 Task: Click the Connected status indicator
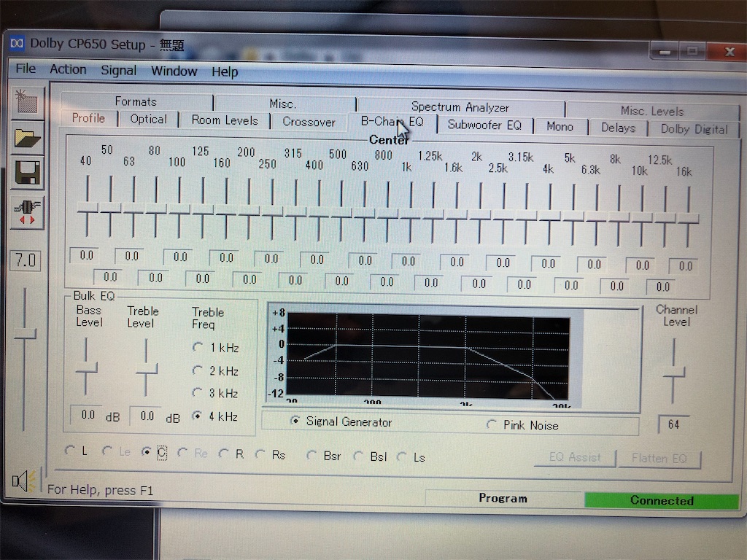[661, 500]
